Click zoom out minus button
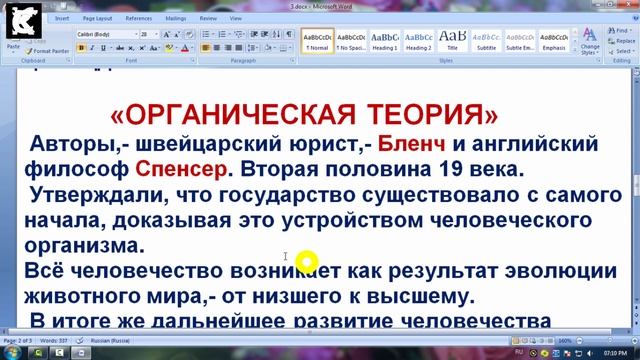Image resolution: width=640 pixels, height=360 pixels. click(x=580, y=340)
